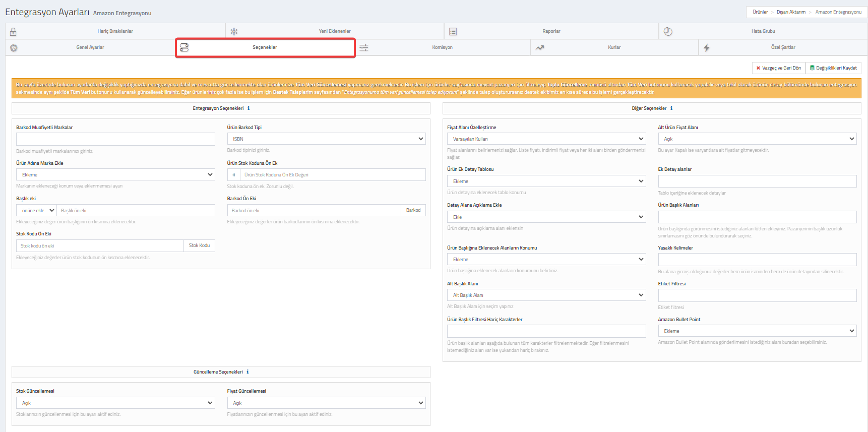Click the Diğer Seçenekler section header
This screenshot has width=868, height=432.
pyautogui.click(x=652, y=108)
